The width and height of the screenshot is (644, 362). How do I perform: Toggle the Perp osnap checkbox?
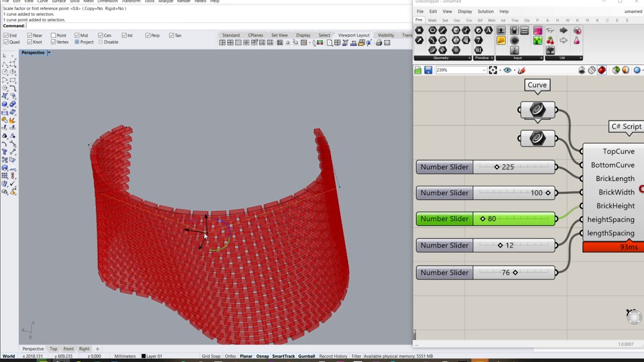tap(148, 36)
